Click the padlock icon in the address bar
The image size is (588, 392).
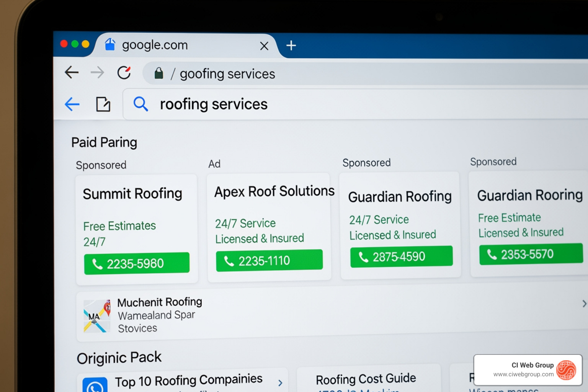pyautogui.click(x=158, y=73)
